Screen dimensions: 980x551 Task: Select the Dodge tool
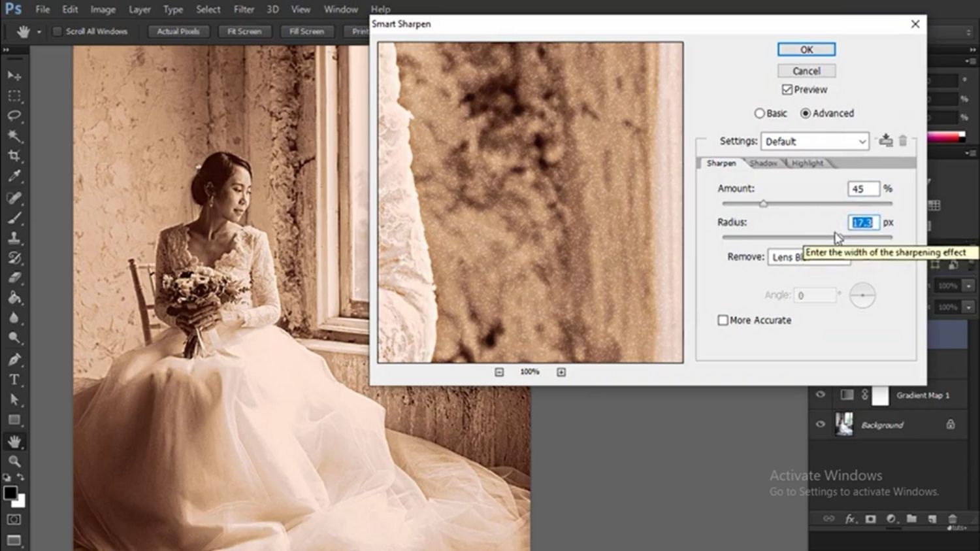[14, 338]
